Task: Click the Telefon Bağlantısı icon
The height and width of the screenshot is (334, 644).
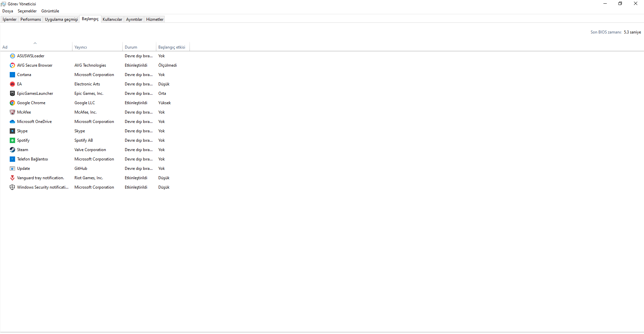Action: point(12,159)
